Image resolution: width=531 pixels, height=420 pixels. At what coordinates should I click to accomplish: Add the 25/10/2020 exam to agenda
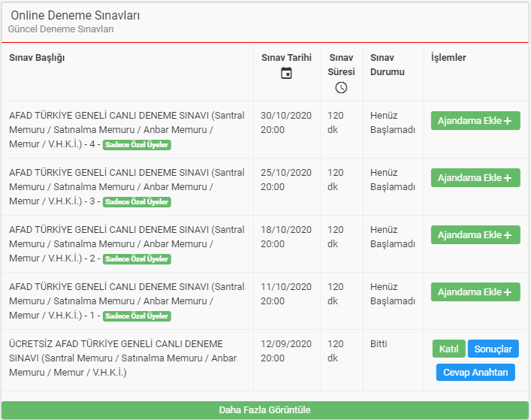coord(475,178)
